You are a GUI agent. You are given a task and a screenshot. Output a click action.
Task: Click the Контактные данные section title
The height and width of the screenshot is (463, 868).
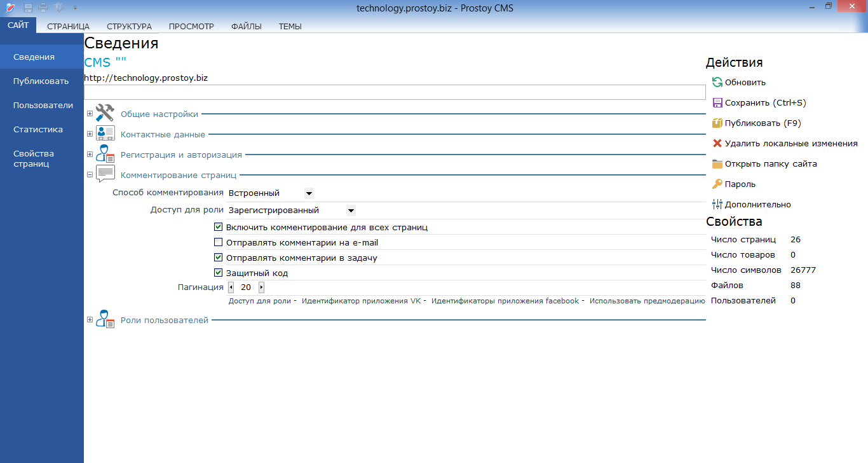pyautogui.click(x=163, y=134)
